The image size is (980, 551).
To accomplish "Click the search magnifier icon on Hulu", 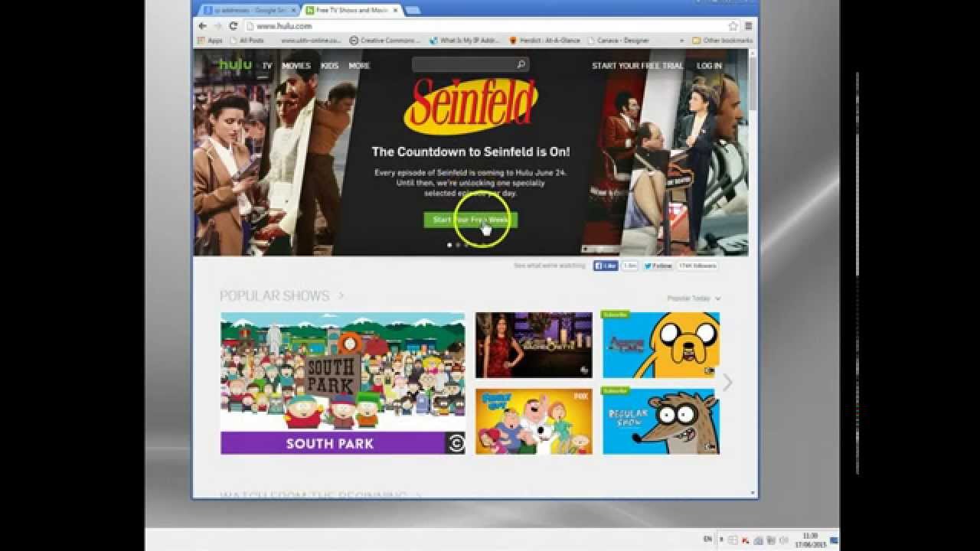I will [x=521, y=65].
